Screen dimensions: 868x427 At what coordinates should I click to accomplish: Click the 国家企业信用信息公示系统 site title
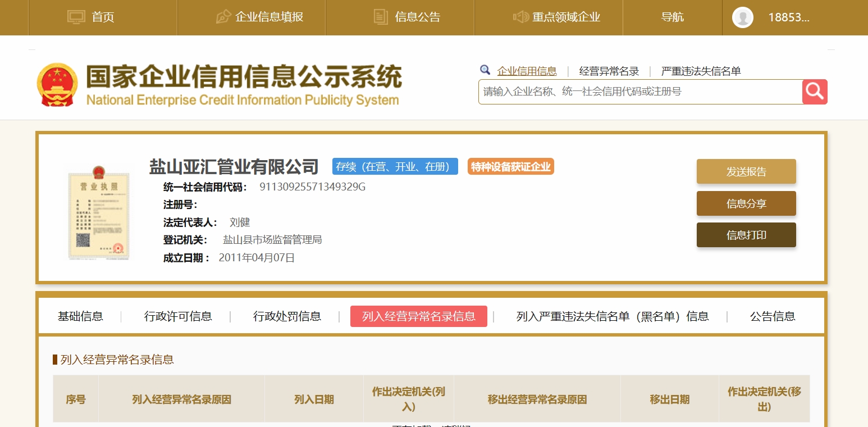(244, 77)
